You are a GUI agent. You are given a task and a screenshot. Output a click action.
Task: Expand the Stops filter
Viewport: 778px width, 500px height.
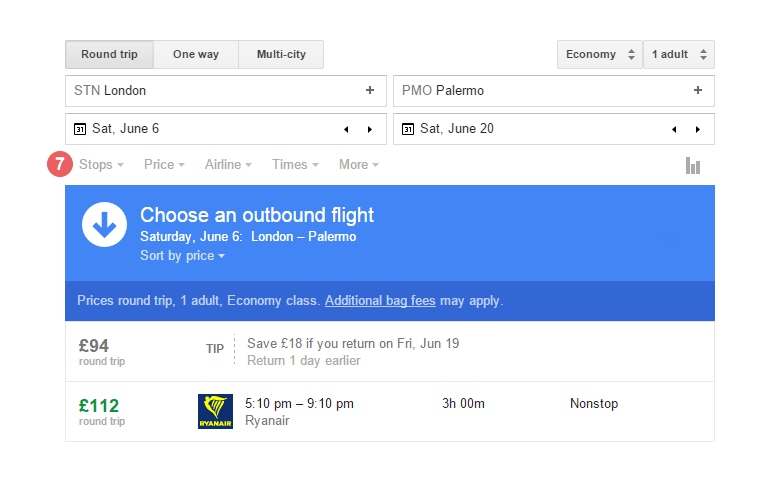101,164
